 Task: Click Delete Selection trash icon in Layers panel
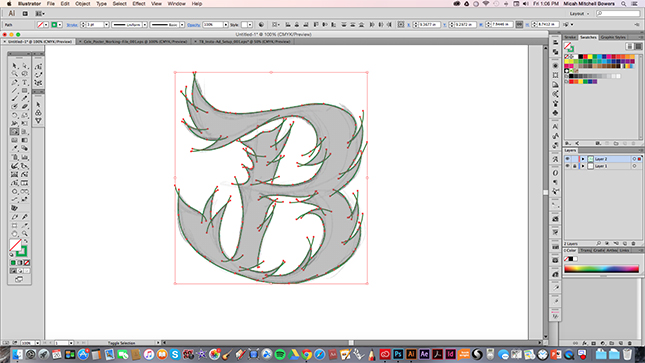pyautogui.click(x=634, y=244)
